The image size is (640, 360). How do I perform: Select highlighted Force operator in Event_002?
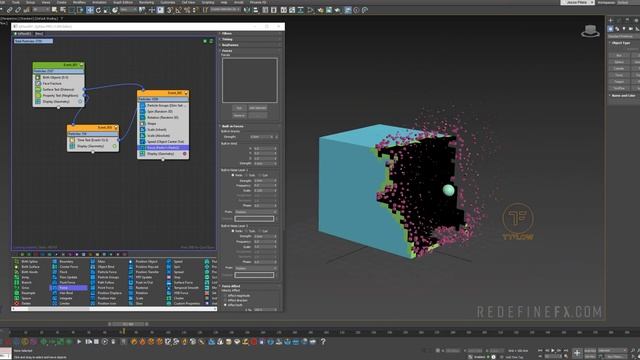pos(163,148)
